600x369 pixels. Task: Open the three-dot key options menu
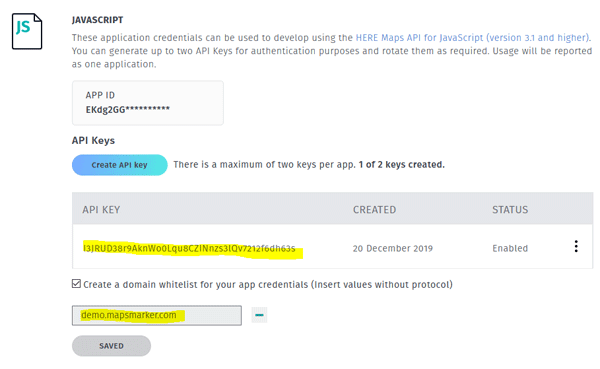[x=576, y=247]
